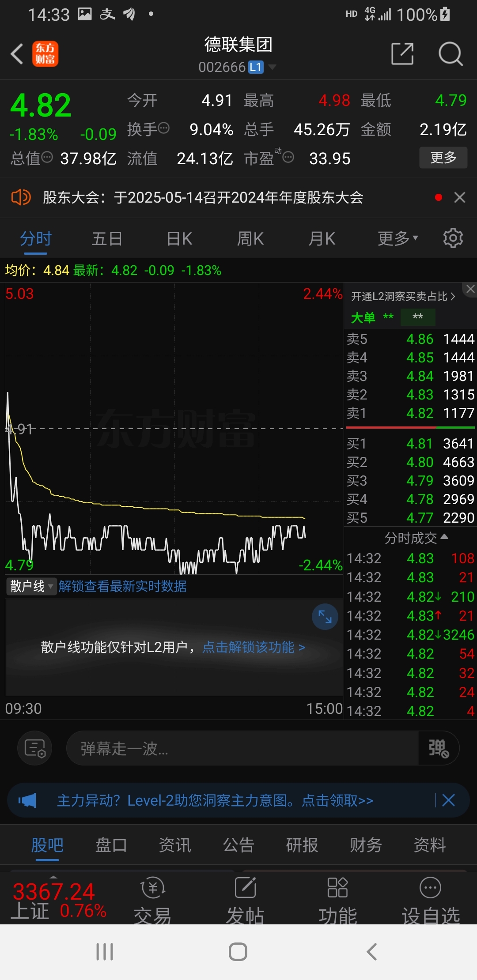
Task: Open the Eastmoney app logo
Action: point(45,54)
